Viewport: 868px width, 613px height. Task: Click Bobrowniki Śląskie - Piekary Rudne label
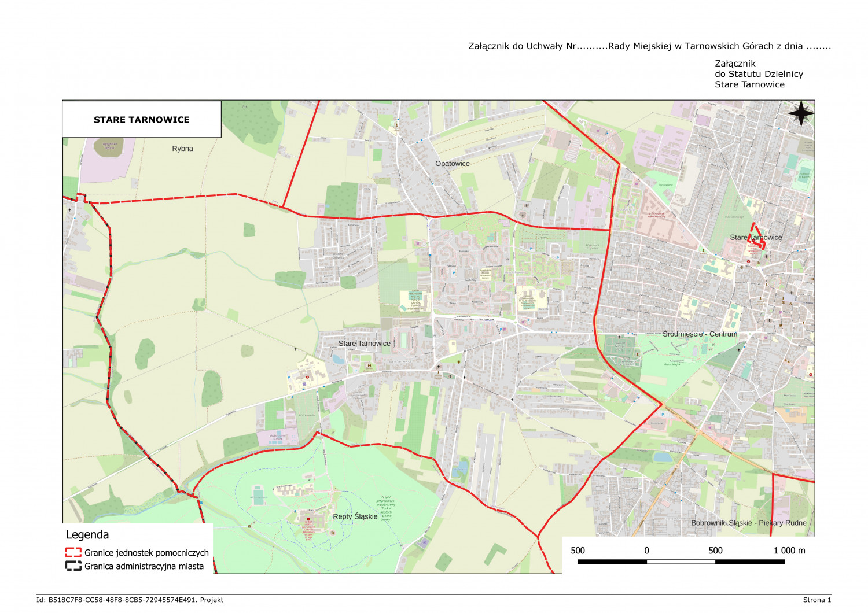748,523
